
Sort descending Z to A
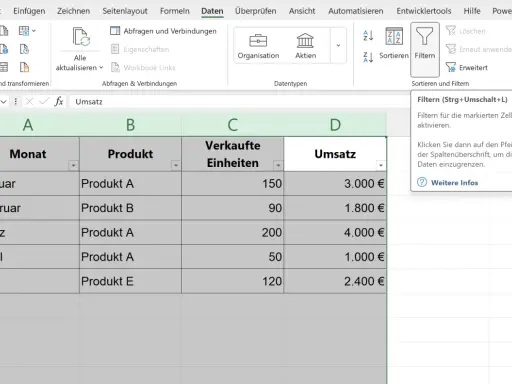pyautogui.click(x=368, y=57)
